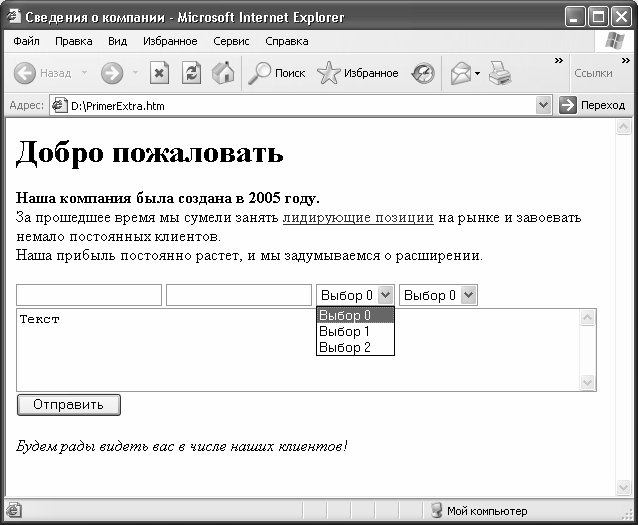638x525 pixels.
Task: Click the address field D:\PrimerExtra.htm
Action: (x=301, y=106)
